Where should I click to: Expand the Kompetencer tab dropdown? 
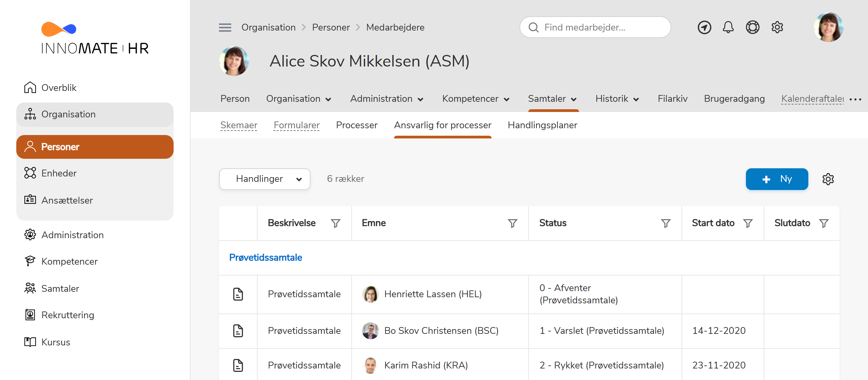point(507,99)
